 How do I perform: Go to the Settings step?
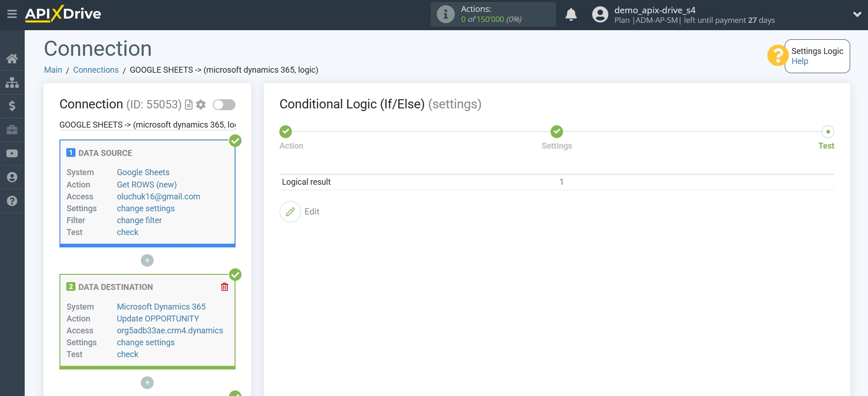click(x=557, y=146)
